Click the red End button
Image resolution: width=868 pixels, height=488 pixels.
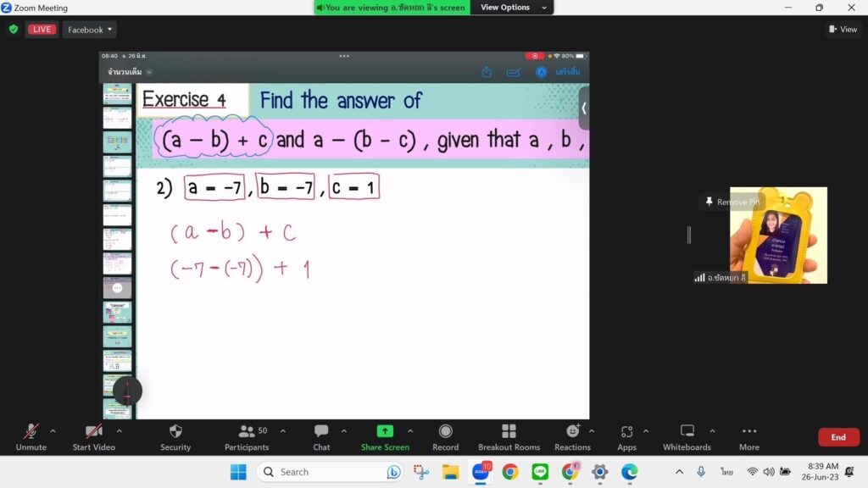(x=837, y=437)
